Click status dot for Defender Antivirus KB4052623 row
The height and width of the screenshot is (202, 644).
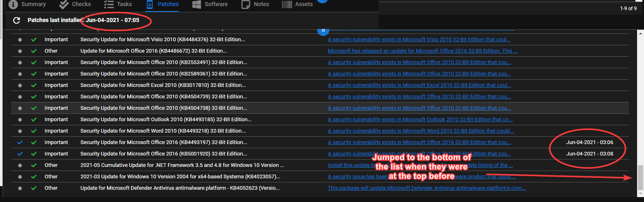tap(20, 188)
